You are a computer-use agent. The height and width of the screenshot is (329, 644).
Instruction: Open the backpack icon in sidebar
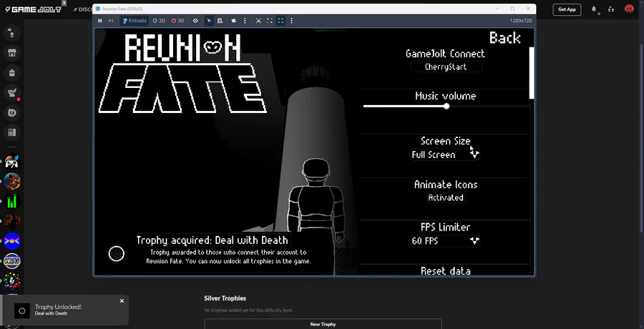click(x=12, y=73)
